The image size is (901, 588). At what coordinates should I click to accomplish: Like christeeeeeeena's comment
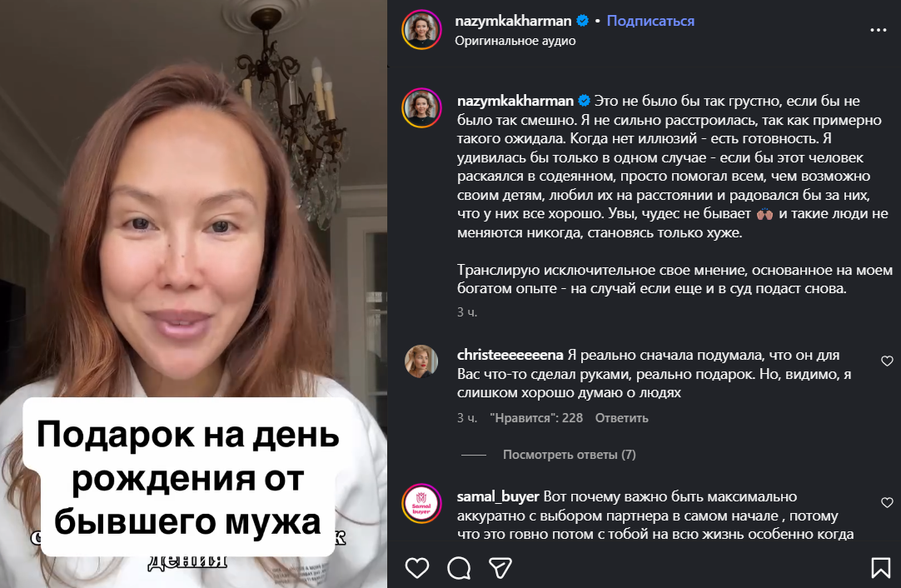pos(887,361)
